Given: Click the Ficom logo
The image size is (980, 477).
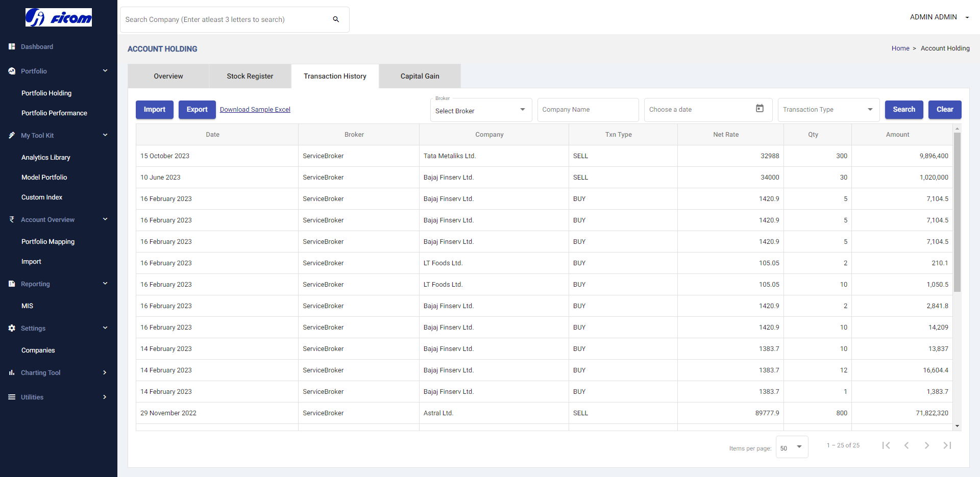Looking at the screenshot, I should tap(59, 17).
